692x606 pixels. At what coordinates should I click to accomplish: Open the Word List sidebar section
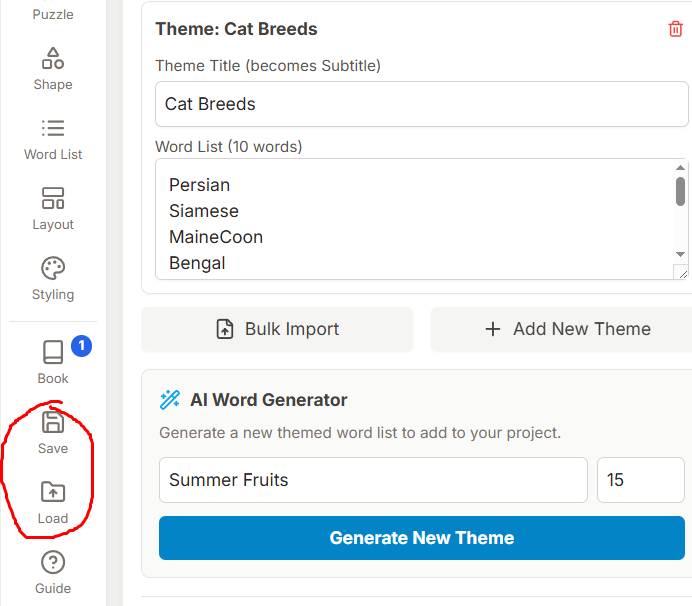pos(53,138)
